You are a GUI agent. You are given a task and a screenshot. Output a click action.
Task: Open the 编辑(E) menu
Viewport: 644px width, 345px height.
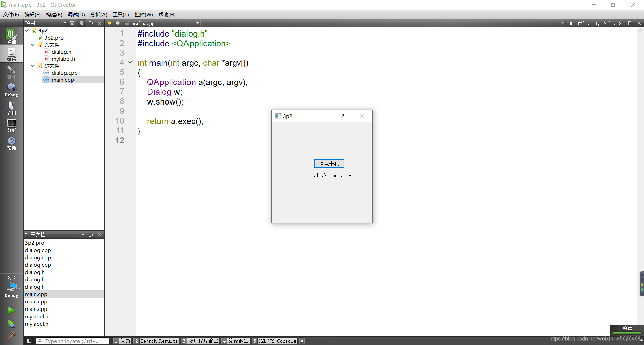tap(32, 14)
